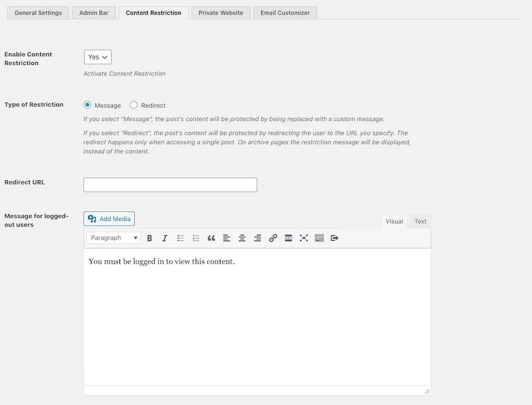Click 'You must be logged in' message text
This screenshot has height=405, width=532.
[161, 261]
